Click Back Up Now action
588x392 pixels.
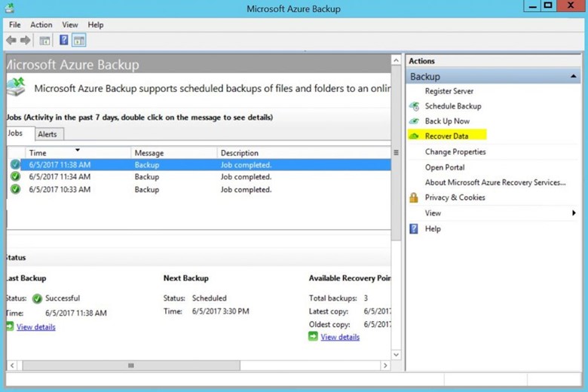447,121
